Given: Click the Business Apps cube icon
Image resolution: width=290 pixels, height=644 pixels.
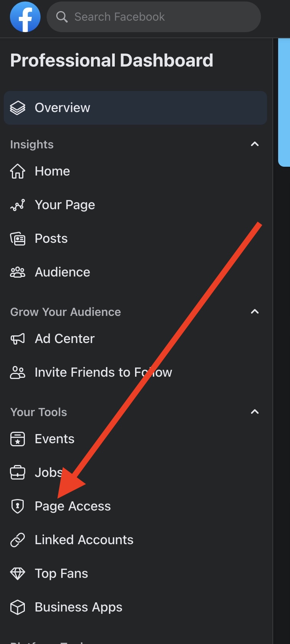Looking at the screenshot, I should tap(18, 607).
